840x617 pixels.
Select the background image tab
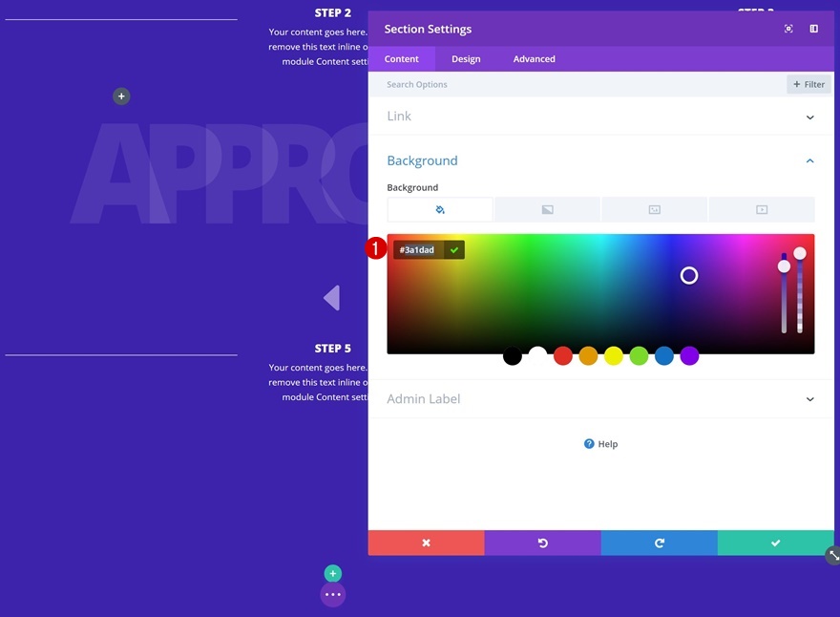coord(654,209)
